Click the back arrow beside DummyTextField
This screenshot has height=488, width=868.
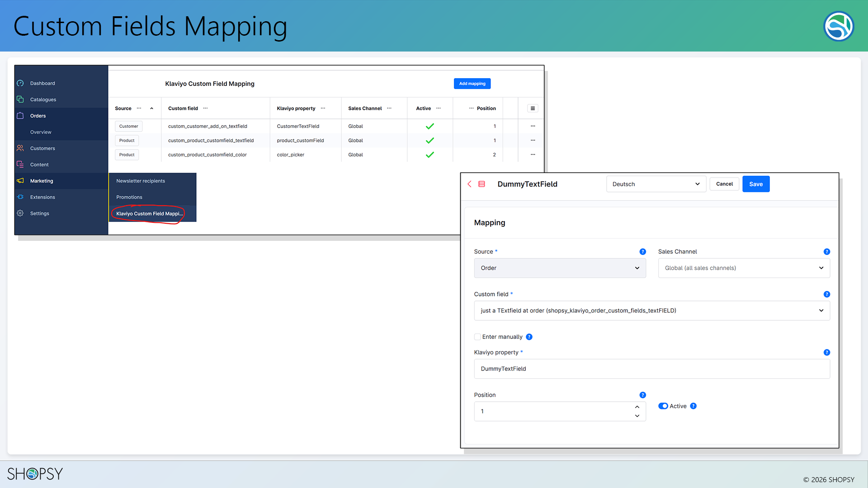(469, 184)
